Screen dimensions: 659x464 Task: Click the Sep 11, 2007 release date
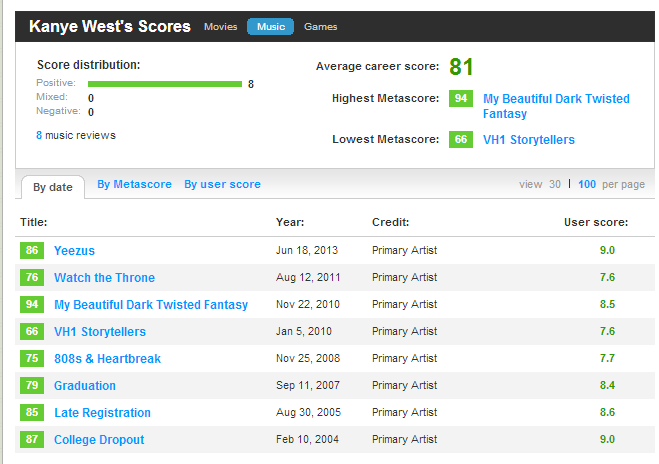click(308, 385)
